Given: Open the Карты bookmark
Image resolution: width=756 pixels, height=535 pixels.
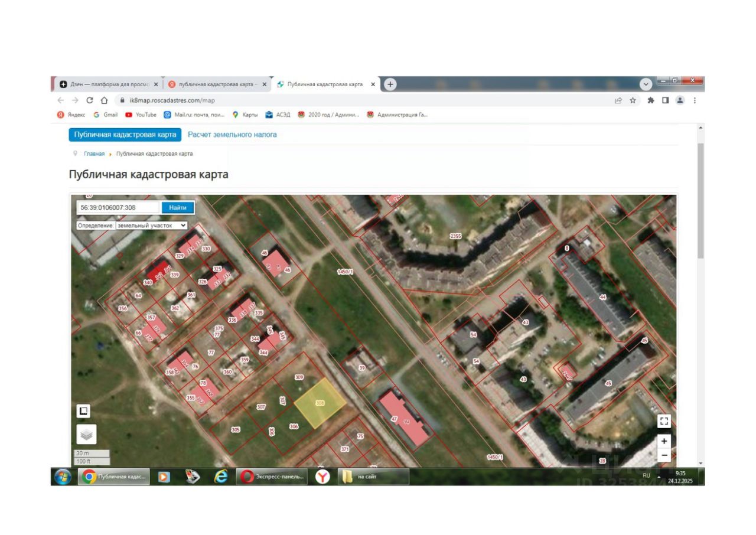Looking at the screenshot, I should tap(245, 115).
